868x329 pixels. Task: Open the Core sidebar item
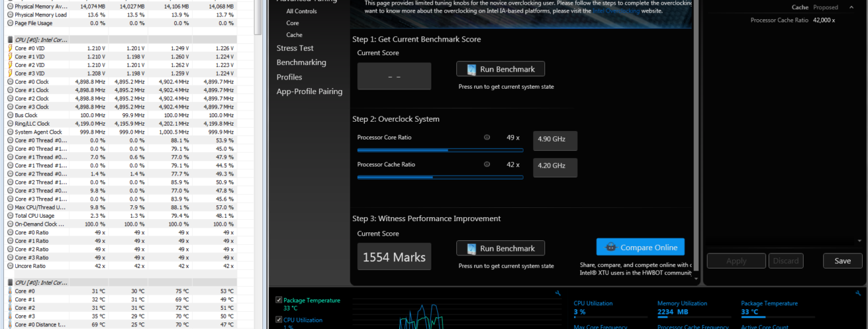293,23
